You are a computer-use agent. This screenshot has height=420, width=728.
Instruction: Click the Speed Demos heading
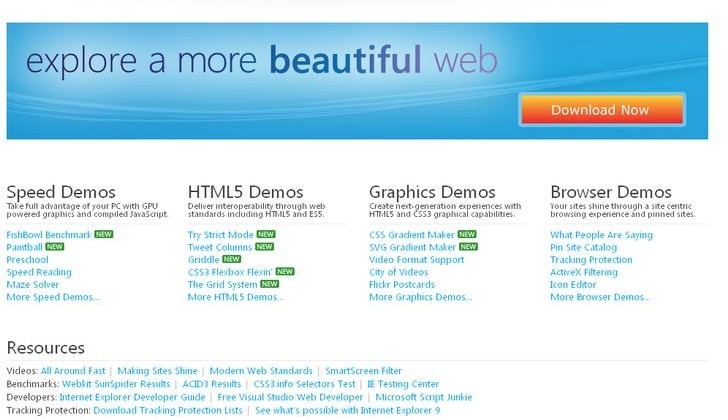tap(61, 192)
